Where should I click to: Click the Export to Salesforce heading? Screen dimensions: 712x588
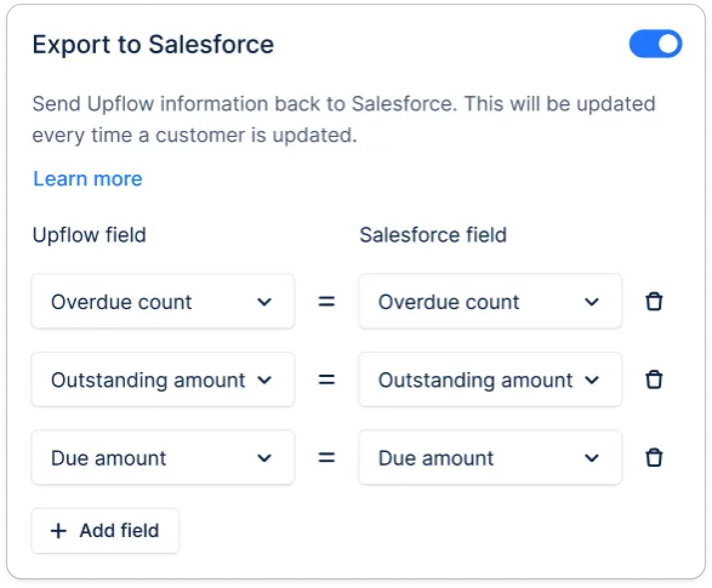pyautogui.click(x=153, y=44)
